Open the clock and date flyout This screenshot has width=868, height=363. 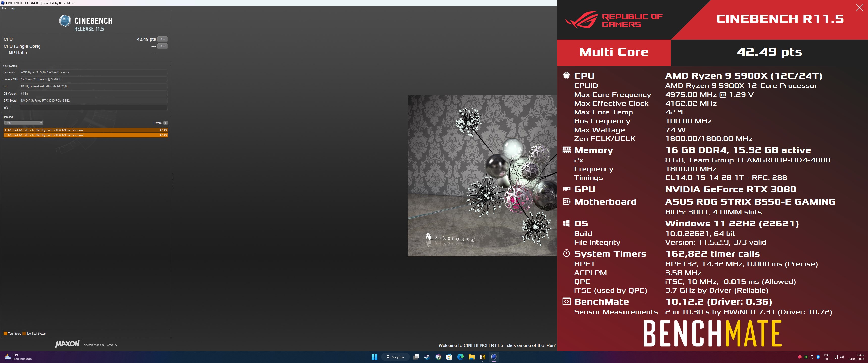(x=856, y=357)
